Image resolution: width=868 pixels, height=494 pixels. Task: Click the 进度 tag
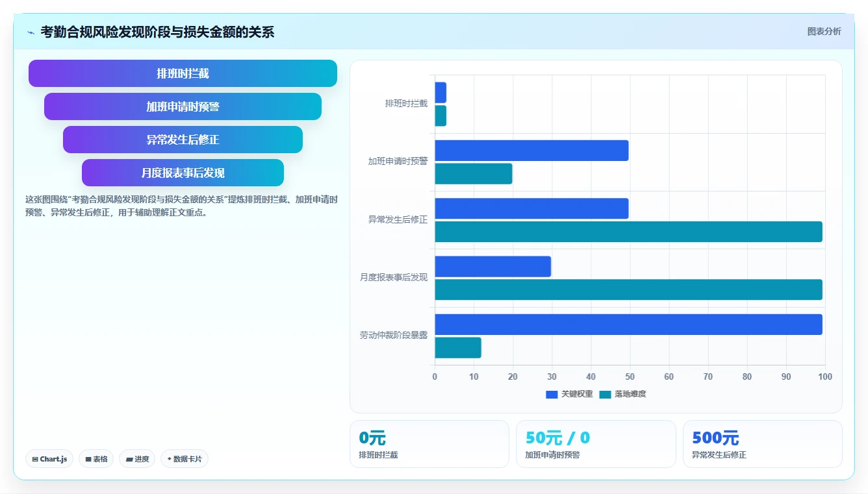pyautogui.click(x=137, y=459)
